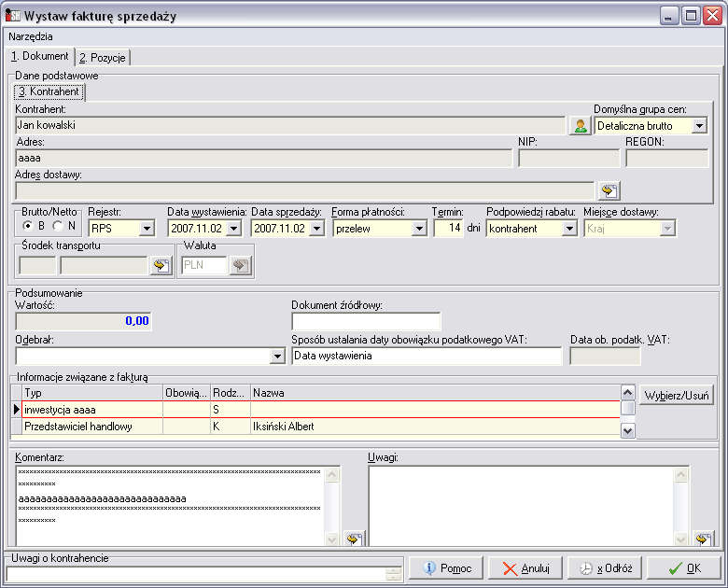Click the Kontrahent name field
728x588 pixels.
(x=290, y=125)
